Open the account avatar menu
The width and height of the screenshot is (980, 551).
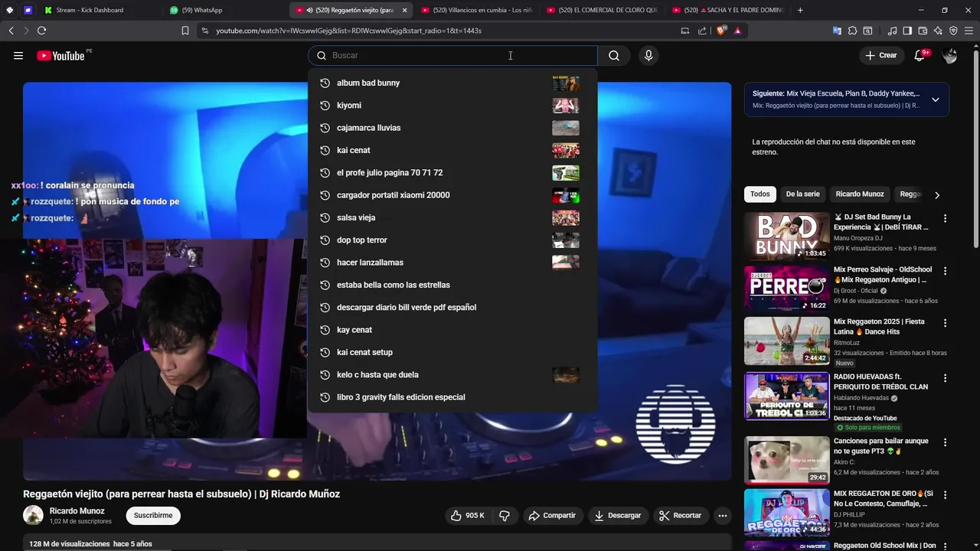(x=950, y=55)
